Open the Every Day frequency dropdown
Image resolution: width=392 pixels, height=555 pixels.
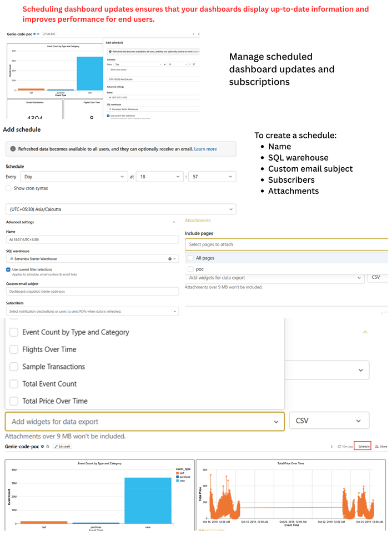click(x=74, y=177)
